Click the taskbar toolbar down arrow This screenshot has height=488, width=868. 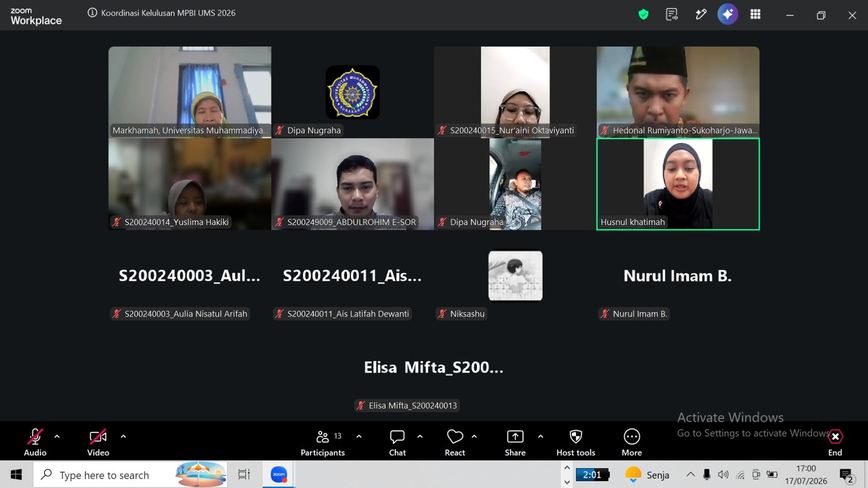click(567, 482)
